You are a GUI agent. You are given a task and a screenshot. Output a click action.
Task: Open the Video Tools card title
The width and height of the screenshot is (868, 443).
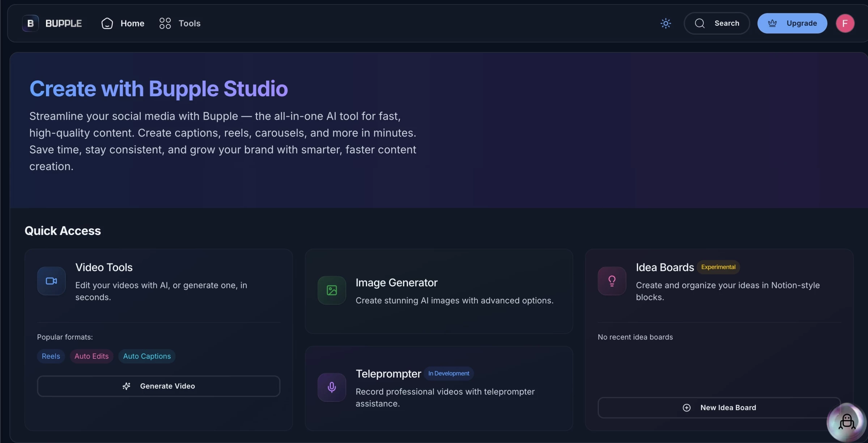tap(104, 267)
